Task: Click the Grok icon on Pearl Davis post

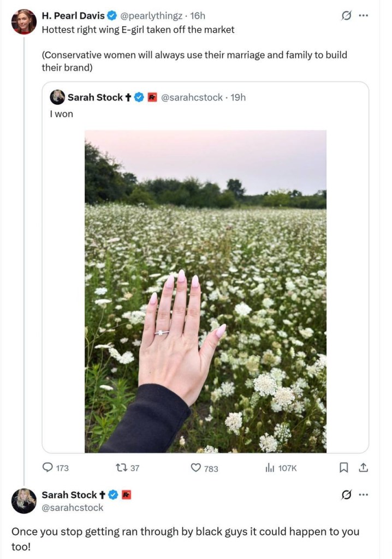Action: [x=346, y=16]
